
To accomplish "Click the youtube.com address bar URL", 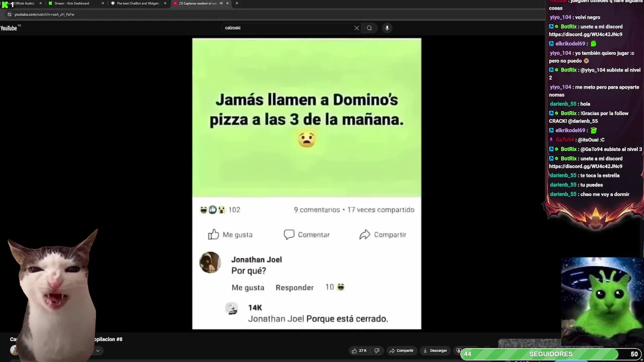I will [x=44, y=15].
